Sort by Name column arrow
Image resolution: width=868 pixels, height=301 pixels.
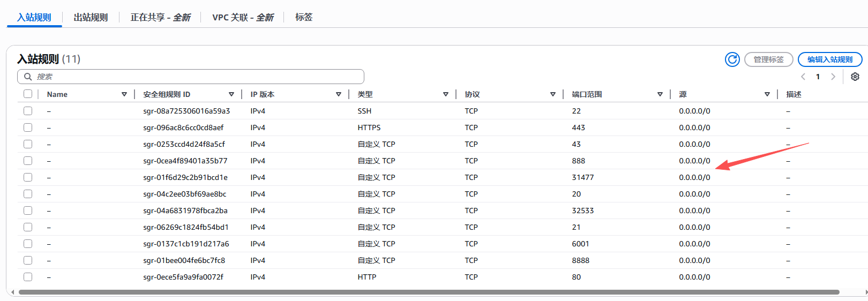[124, 94]
